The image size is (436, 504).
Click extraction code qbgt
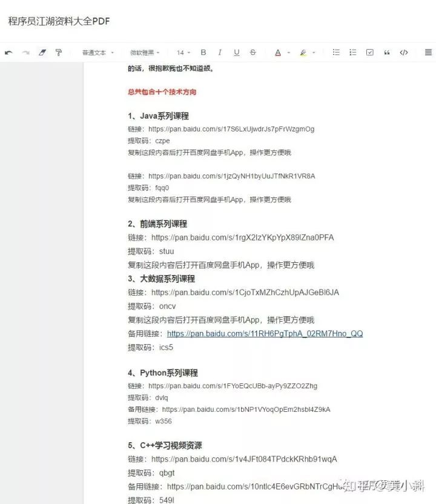tap(167, 473)
